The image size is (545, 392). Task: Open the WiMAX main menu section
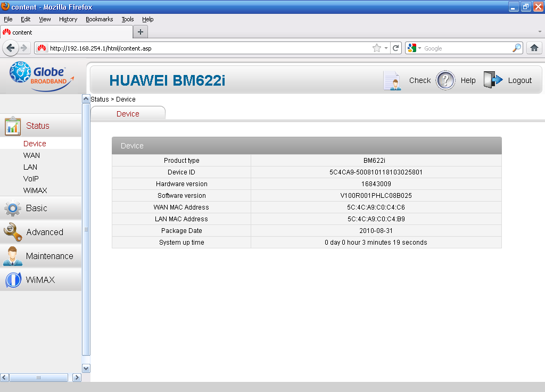click(40, 280)
